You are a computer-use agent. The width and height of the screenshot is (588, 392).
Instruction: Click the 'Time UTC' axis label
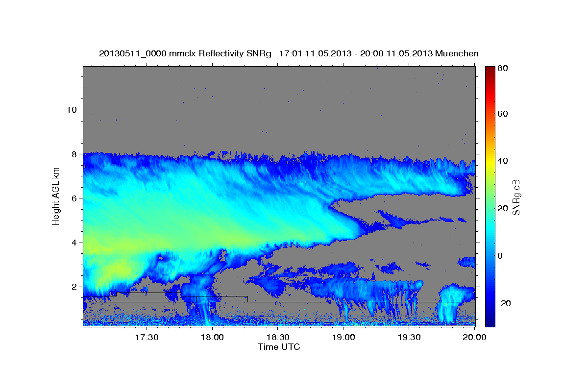click(x=279, y=347)
